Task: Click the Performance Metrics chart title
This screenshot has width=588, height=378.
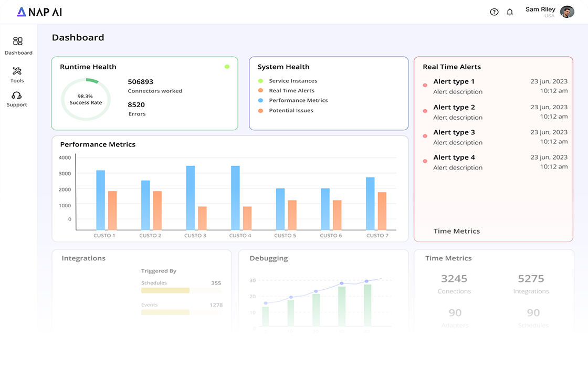Action: 98,145
